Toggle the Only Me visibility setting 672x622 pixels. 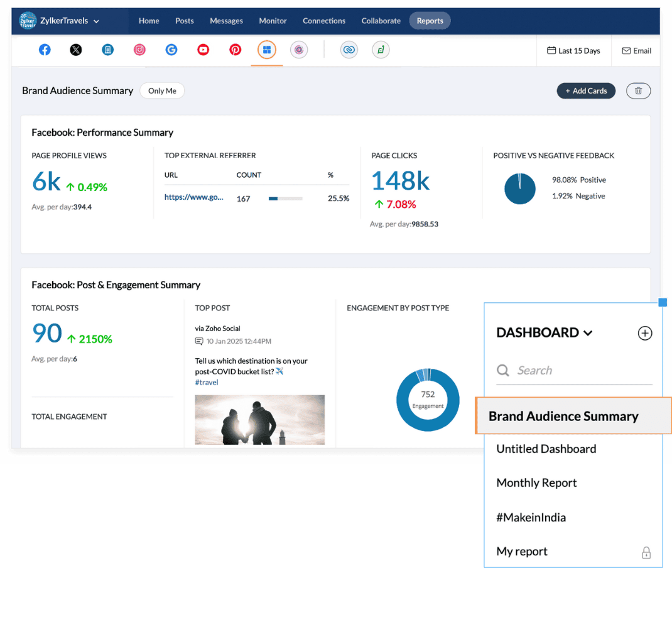pyautogui.click(x=162, y=91)
